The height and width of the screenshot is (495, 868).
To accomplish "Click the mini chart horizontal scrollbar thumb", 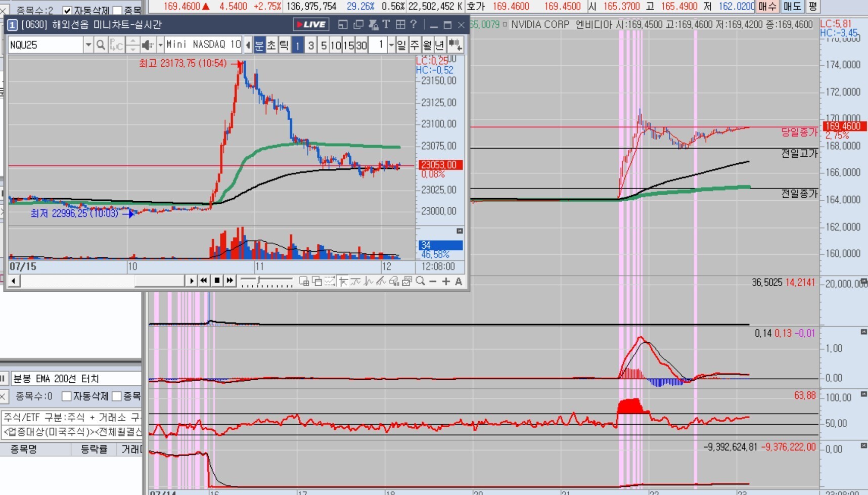I will coord(159,281).
